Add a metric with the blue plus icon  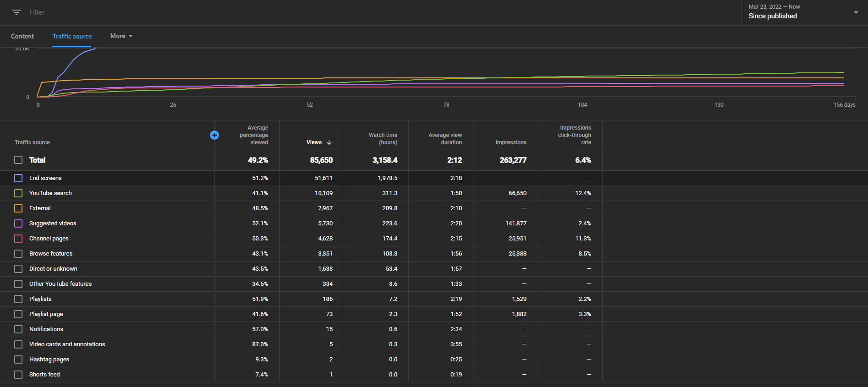[x=214, y=135]
